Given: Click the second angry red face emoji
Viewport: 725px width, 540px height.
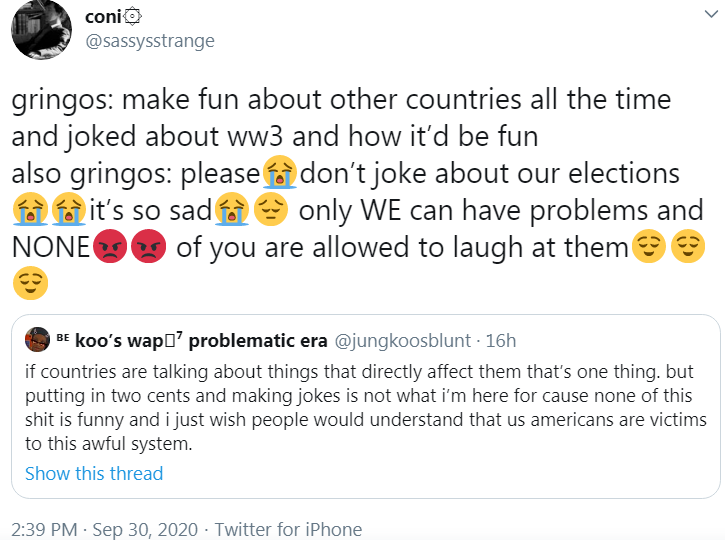Looking at the screenshot, I should pos(147,247).
